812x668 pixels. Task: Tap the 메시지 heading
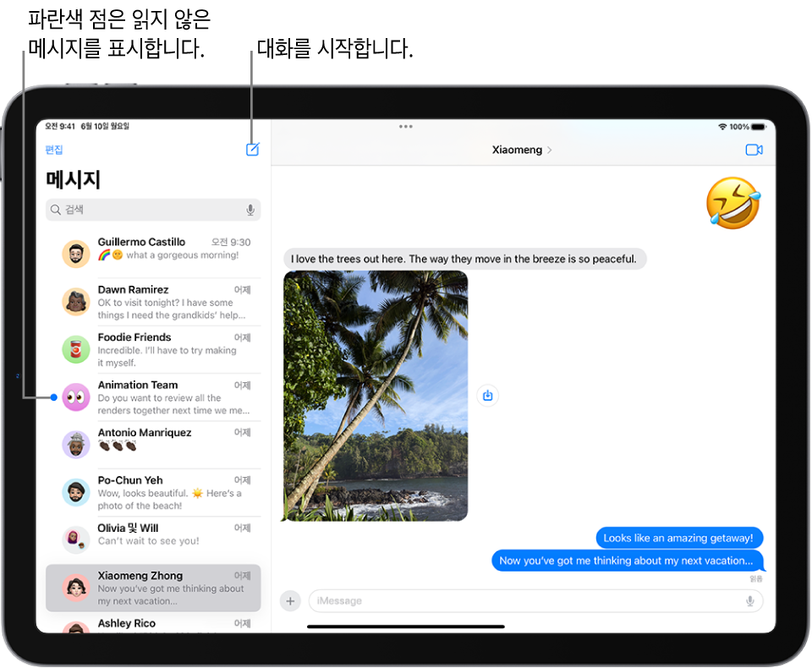point(73,179)
